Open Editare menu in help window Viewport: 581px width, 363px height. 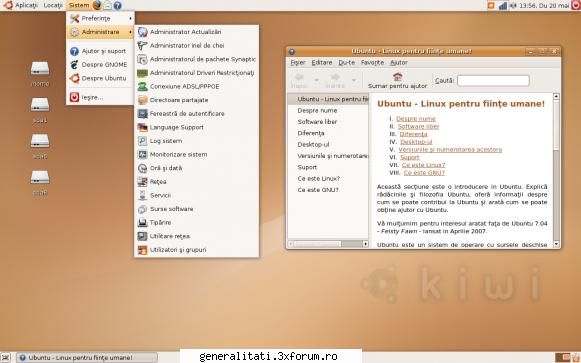pos(322,63)
